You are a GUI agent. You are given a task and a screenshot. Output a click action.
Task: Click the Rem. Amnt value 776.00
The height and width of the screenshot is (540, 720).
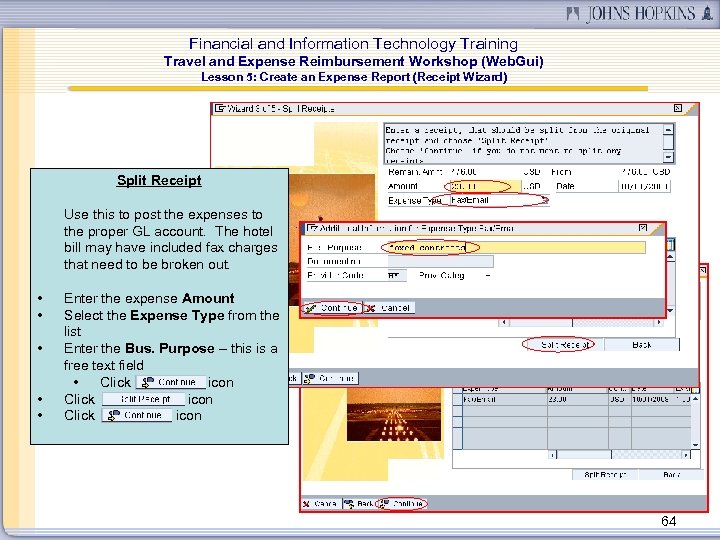[x=464, y=172]
